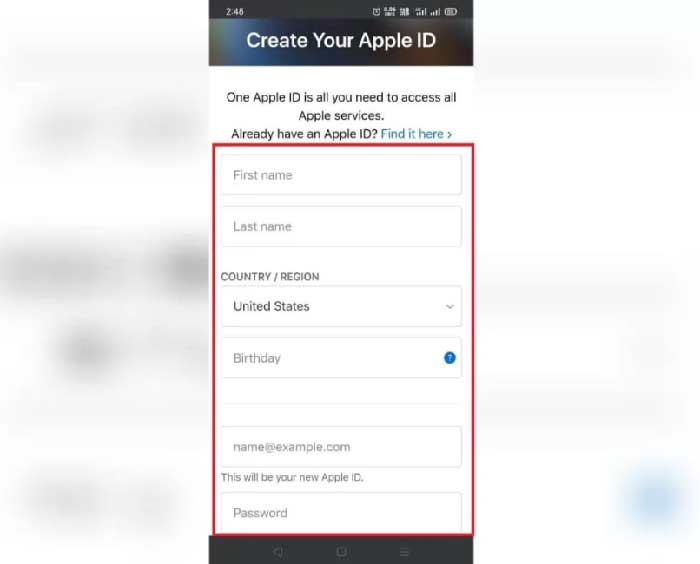The image size is (700, 564).
Task: Tap the One Apple ID description text
Action: pos(341,106)
